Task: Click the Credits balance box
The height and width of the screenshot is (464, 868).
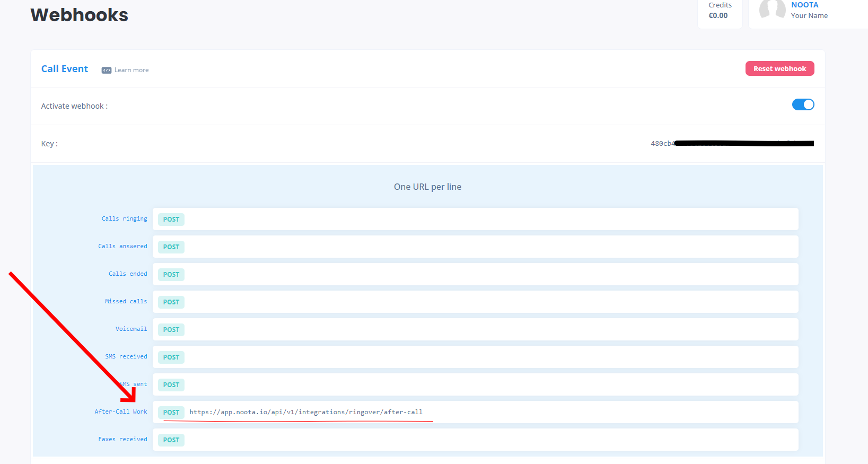Action: click(x=720, y=11)
